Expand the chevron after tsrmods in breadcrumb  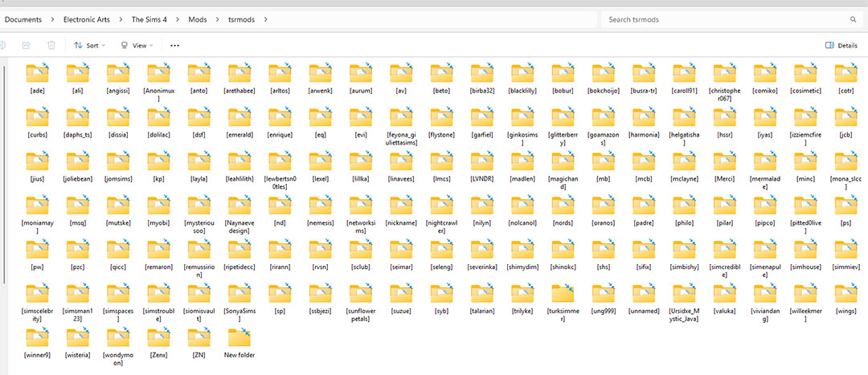[266, 18]
